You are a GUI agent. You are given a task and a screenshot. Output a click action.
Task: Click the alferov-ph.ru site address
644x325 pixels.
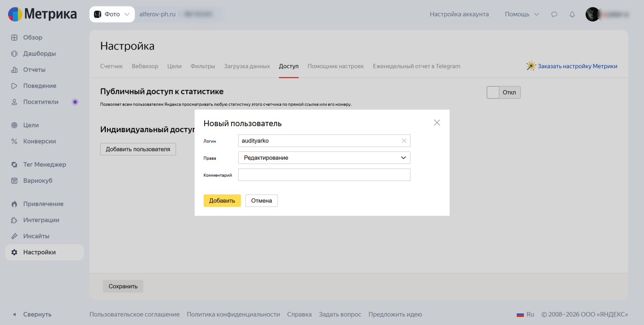158,14
